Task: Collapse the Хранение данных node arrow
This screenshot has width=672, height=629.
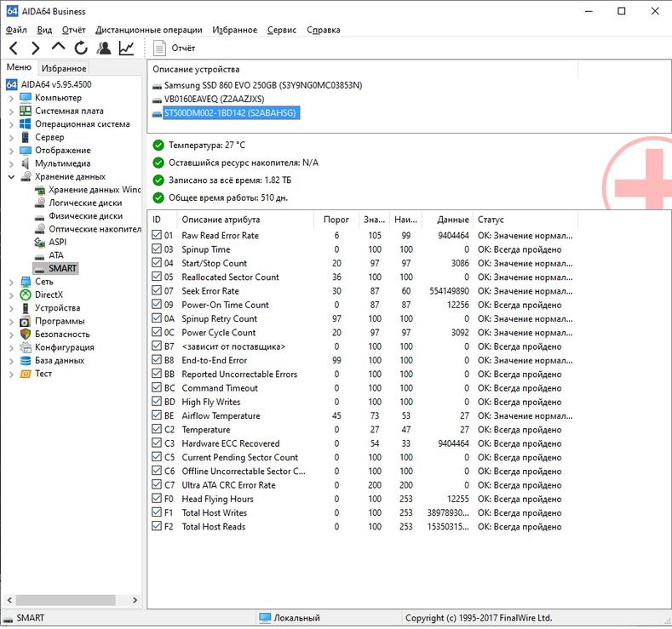Action: coord(12,177)
